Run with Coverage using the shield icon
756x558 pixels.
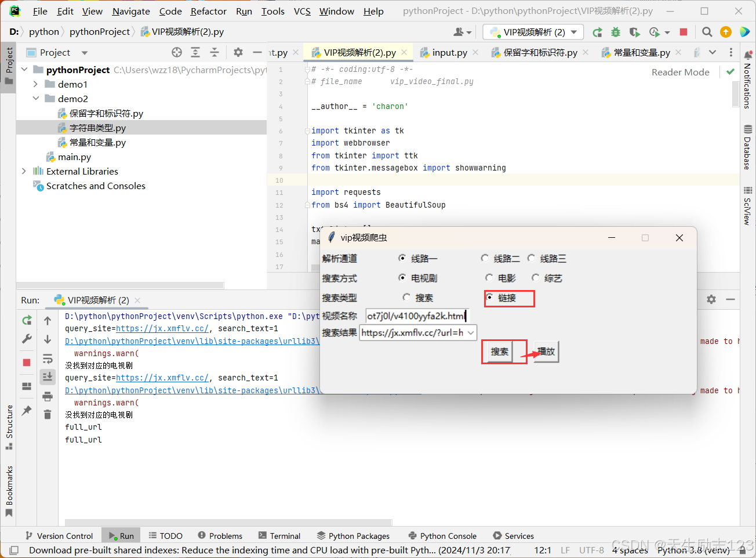pos(635,32)
